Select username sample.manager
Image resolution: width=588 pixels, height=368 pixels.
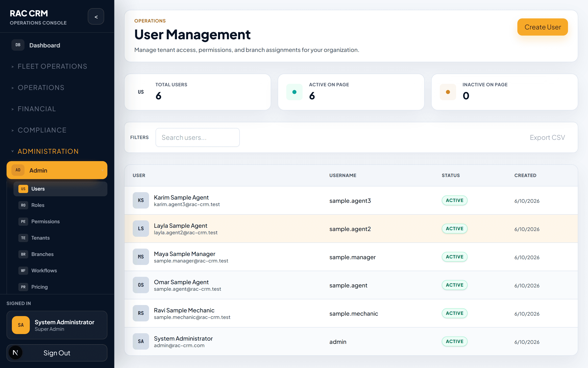coord(353,257)
